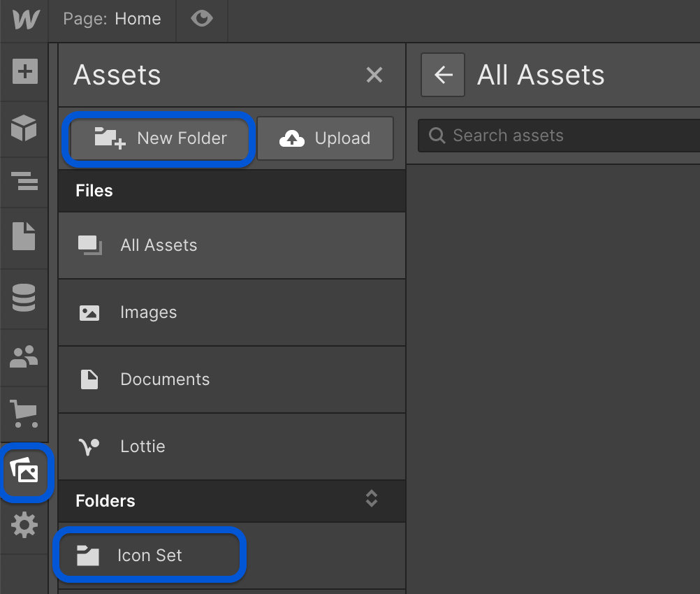Screen dimensions: 700x594
Task: Close the Assets panel
Action: [374, 75]
